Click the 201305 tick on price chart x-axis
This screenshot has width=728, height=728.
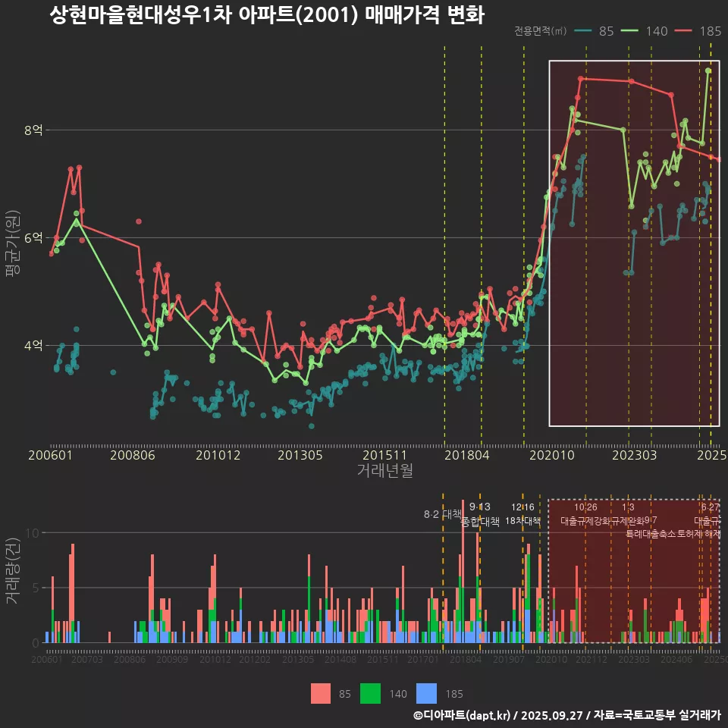pos(300,456)
